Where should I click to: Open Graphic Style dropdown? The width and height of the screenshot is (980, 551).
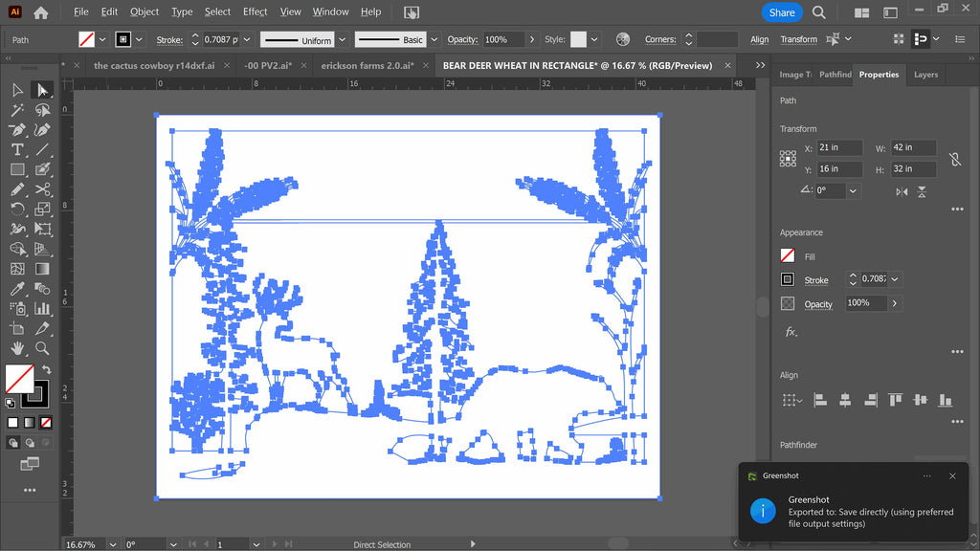[593, 39]
